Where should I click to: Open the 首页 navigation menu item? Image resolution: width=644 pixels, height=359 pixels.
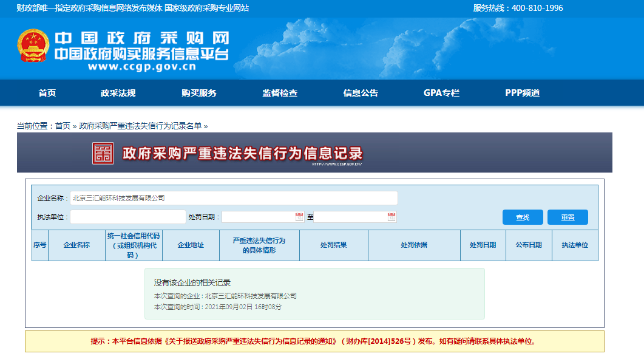(47, 93)
